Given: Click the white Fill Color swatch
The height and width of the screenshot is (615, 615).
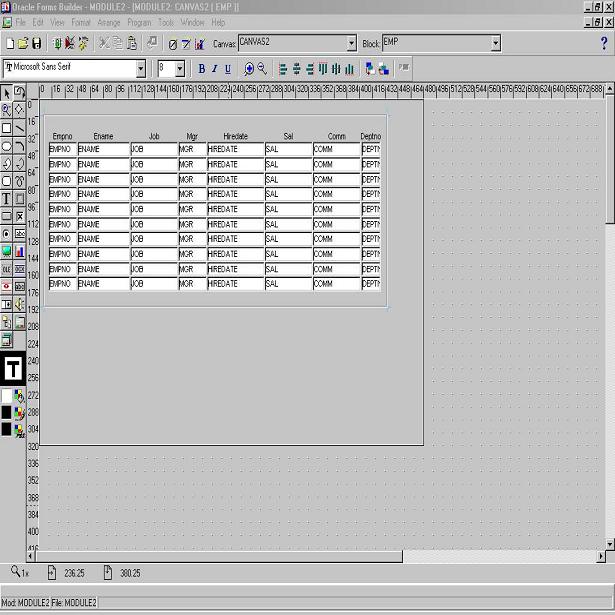Looking at the screenshot, I should 6,396.
